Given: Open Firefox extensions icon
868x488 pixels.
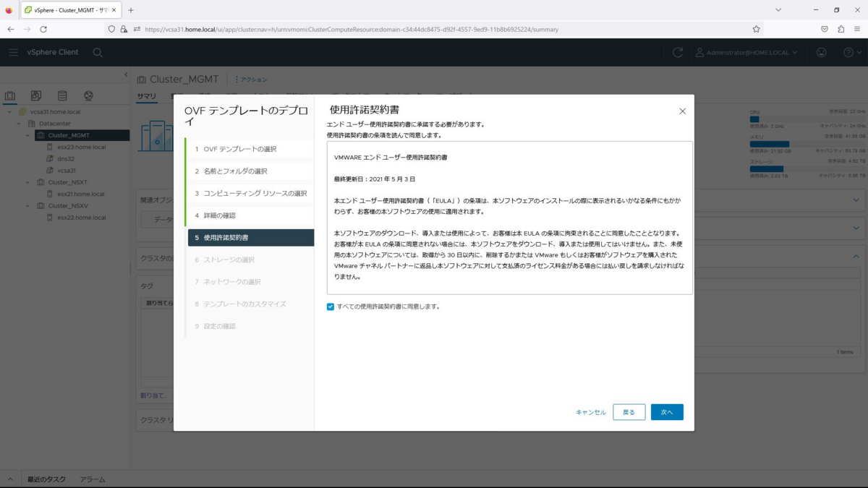Looking at the screenshot, I should pos(841,29).
